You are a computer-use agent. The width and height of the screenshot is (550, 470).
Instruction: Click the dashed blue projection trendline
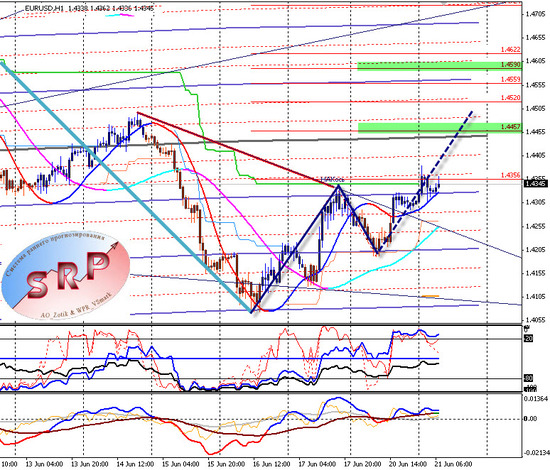(425, 182)
